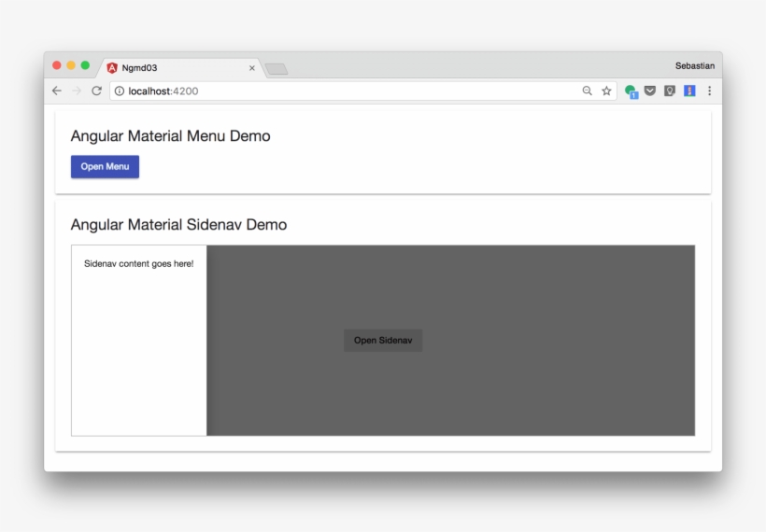
Task: Click the 'Angular Material Sidenav Demo' heading
Action: click(x=178, y=225)
